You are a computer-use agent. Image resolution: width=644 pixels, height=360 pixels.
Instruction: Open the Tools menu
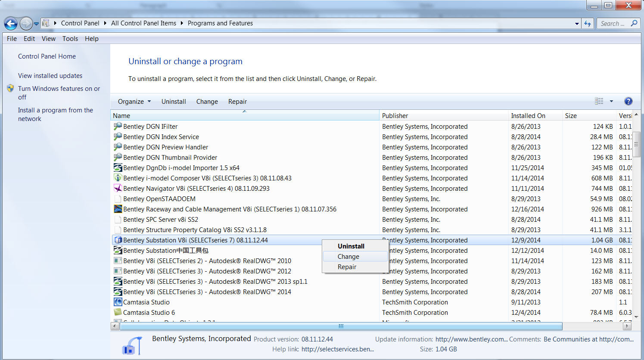(x=70, y=39)
